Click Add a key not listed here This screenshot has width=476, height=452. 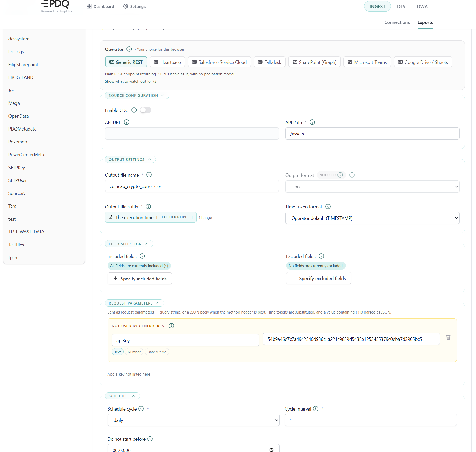[x=129, y=374]
